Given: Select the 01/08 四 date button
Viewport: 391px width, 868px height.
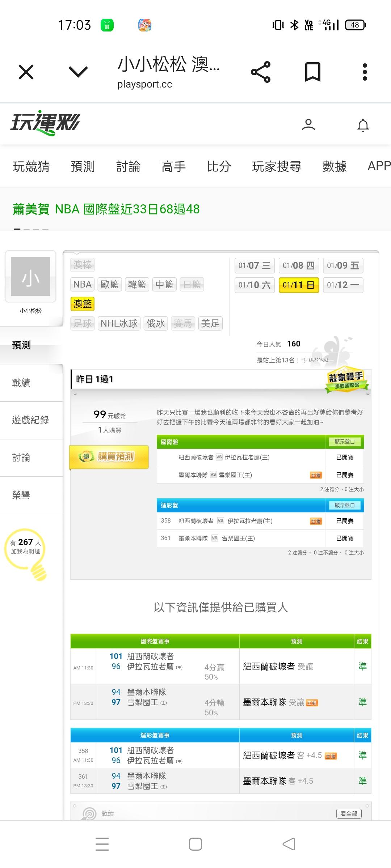Looking at the screenshot, I should (x=299, y=265).
